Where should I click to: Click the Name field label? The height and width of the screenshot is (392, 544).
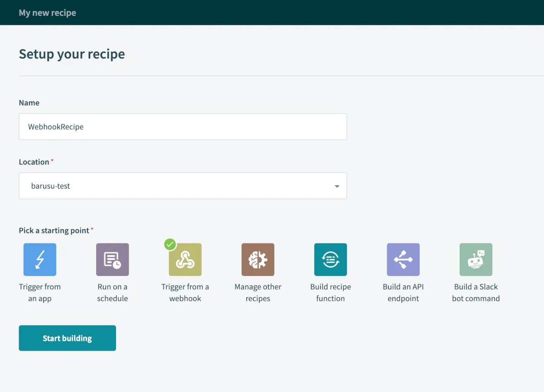coord(29,103)
